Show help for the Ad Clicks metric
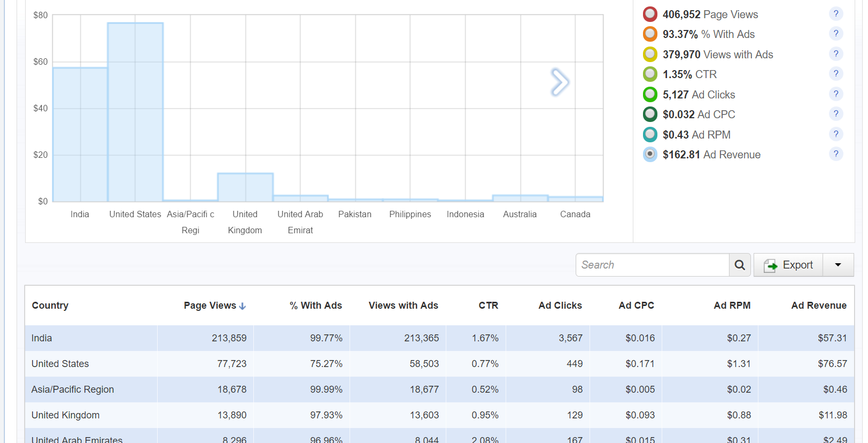 coord(836,94)
